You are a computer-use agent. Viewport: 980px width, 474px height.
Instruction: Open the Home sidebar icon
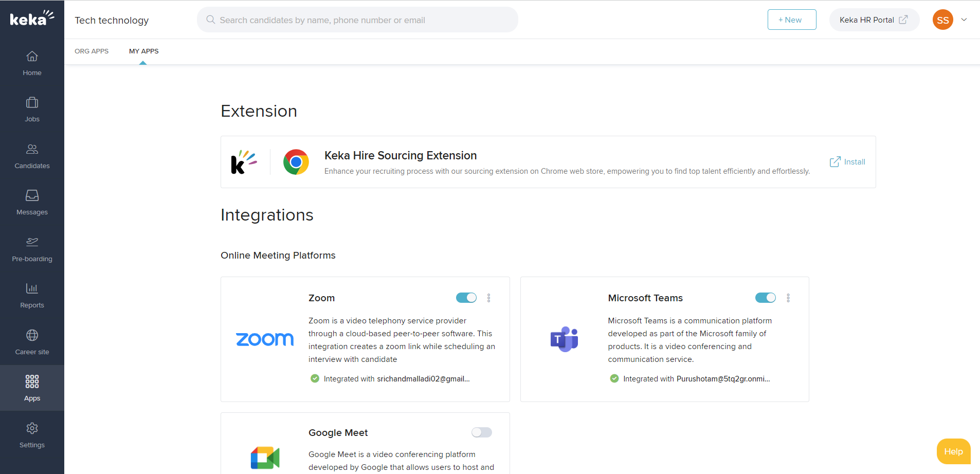click(32, 57)
